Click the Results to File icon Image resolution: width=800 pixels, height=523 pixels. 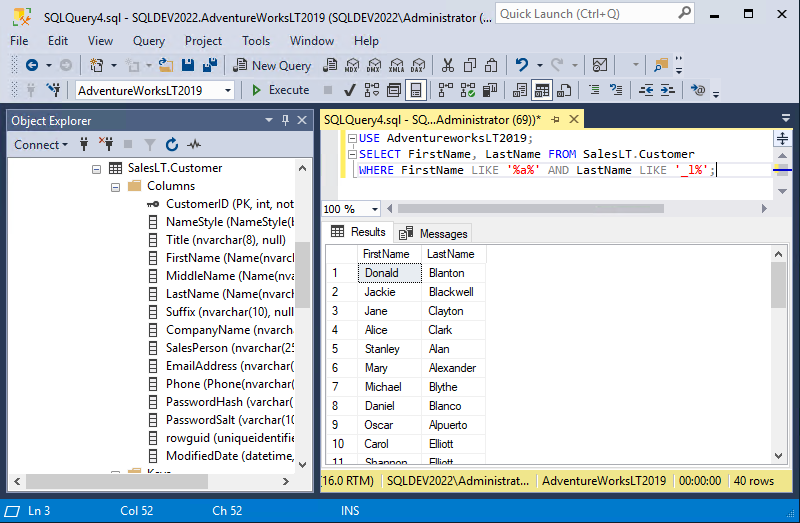point(564,90)
